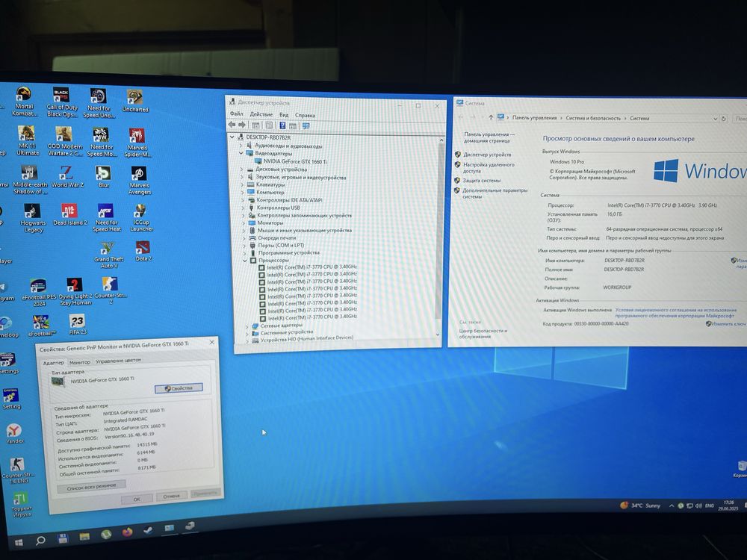This screenshot has width=747, height=560.
Task: Open Marvels Spider-Man desktop icon
Action: pos(137,143)
